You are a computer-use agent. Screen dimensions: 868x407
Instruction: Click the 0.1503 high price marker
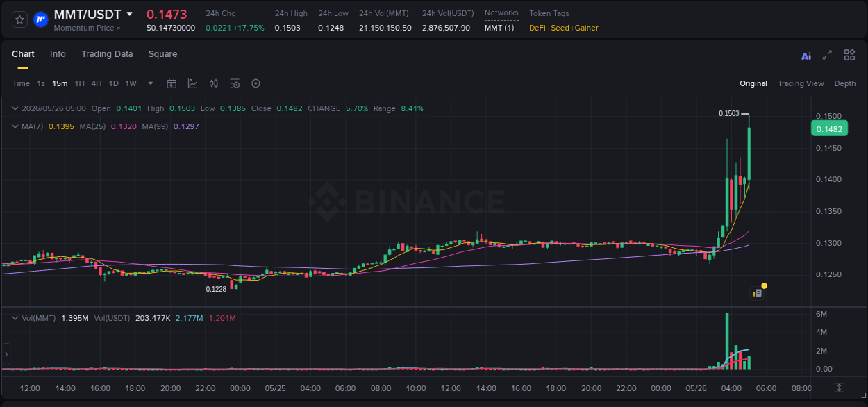(x=728, y=113)
